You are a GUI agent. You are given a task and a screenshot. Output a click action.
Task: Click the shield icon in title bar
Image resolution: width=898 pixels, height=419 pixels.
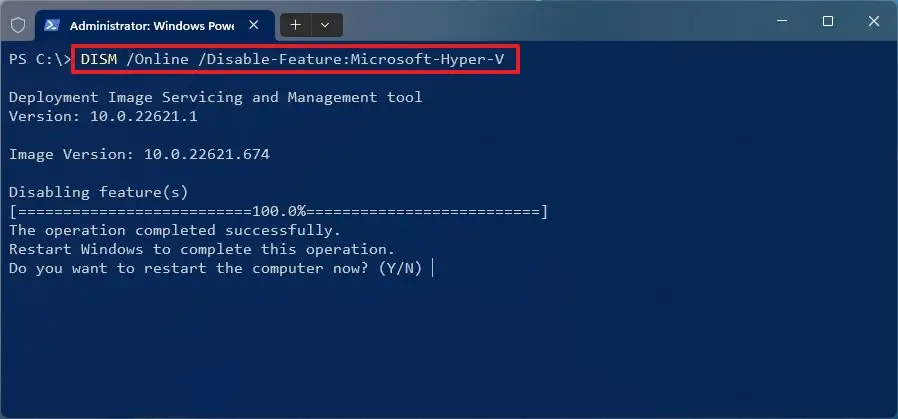pos(18,25)
